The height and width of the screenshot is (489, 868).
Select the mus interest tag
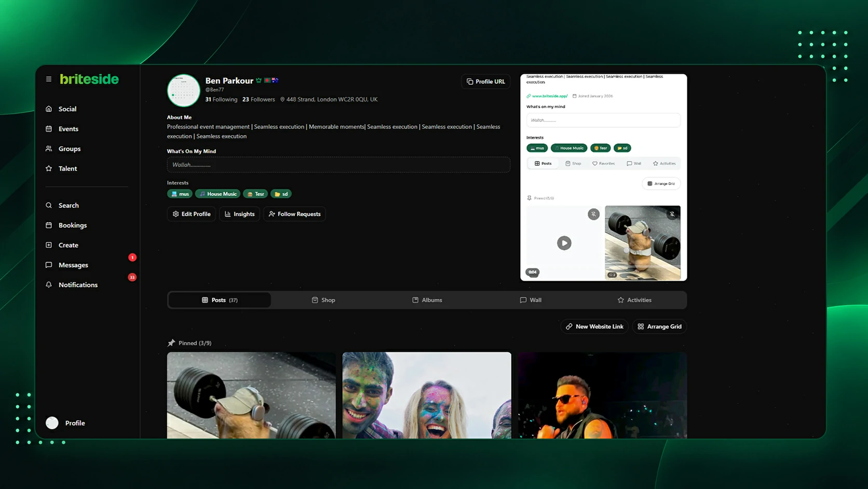tap(180, 194)
